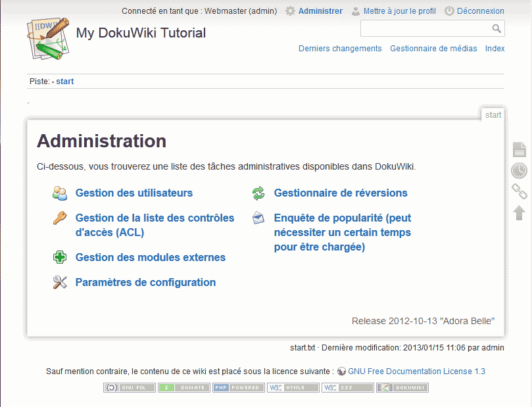
Task: Click the user icon beside profile link
Action: [x=356, y=11]
